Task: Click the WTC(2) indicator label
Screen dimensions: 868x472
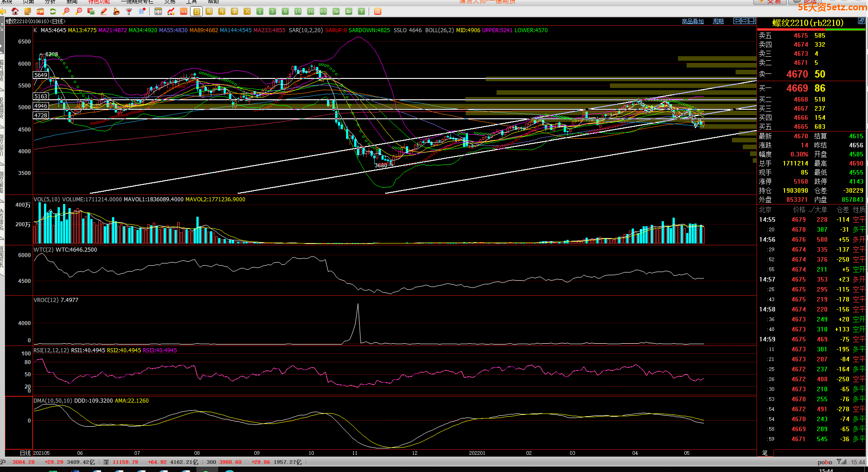Action: pyautogui.click(x=43, y=250)
